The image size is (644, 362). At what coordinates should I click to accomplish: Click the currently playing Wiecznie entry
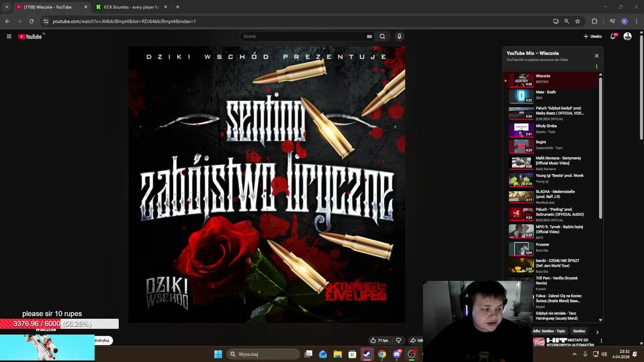pos(552,79)
